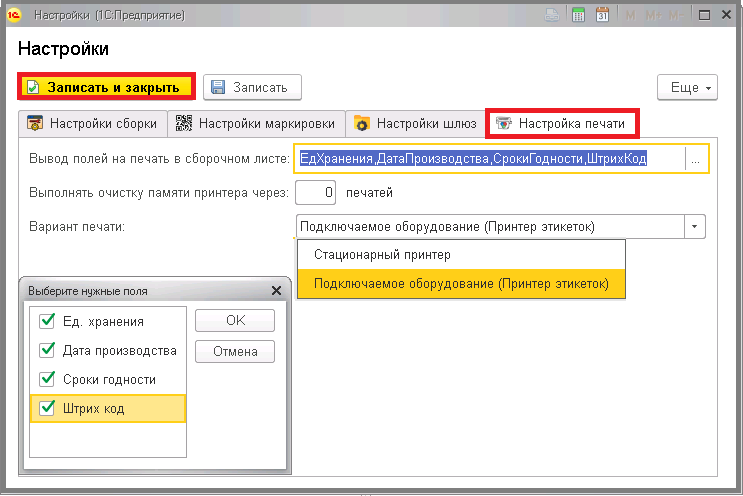Close the Выберите нужные поля dialog
Image resolution: width=743 pixels, height=496 pixels.
coord(276,290)
